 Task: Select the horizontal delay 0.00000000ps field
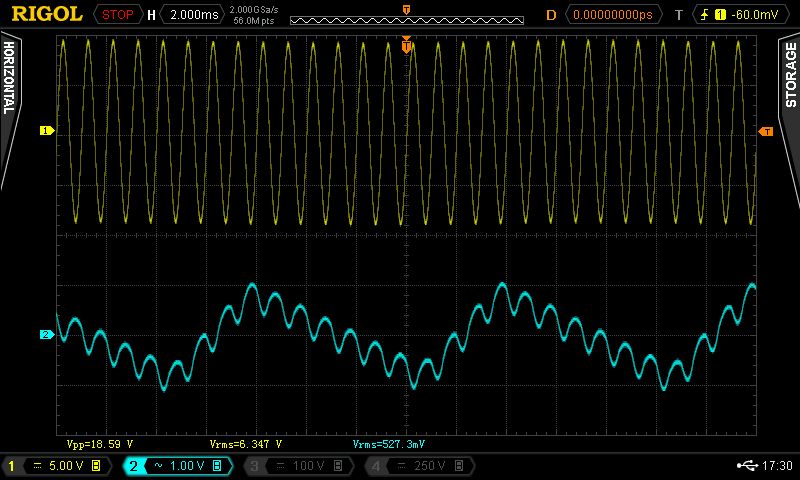tap(611, 14)
